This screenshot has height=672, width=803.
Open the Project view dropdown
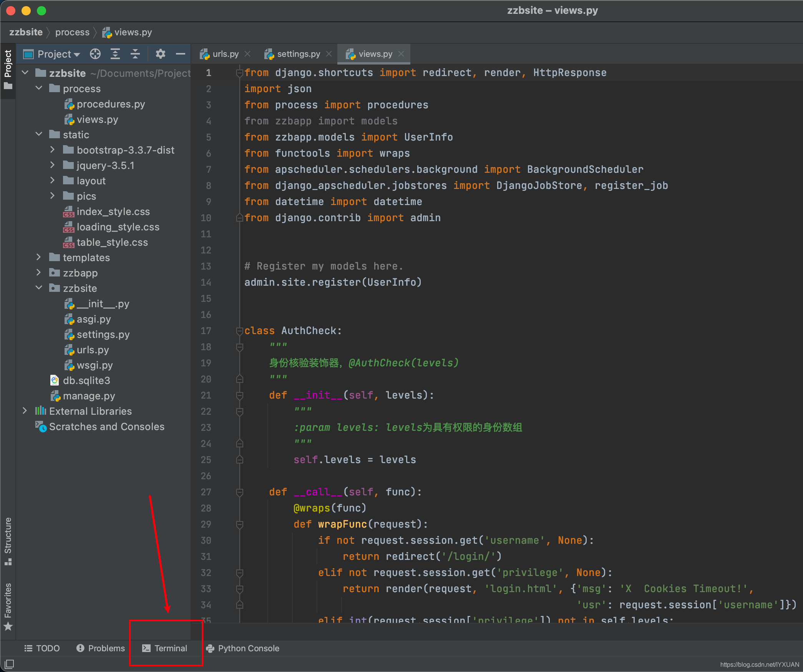pyautogui.click(x=58, y=54)
